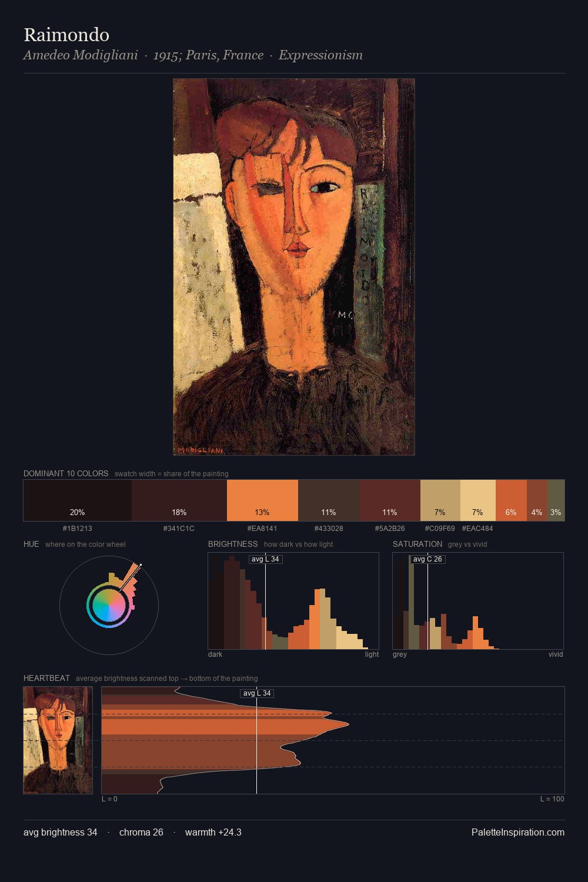The image size is (588, 882).
Task: Click the 'avg L 34' label in Heartbeat chart
Action: pos(257,693)
